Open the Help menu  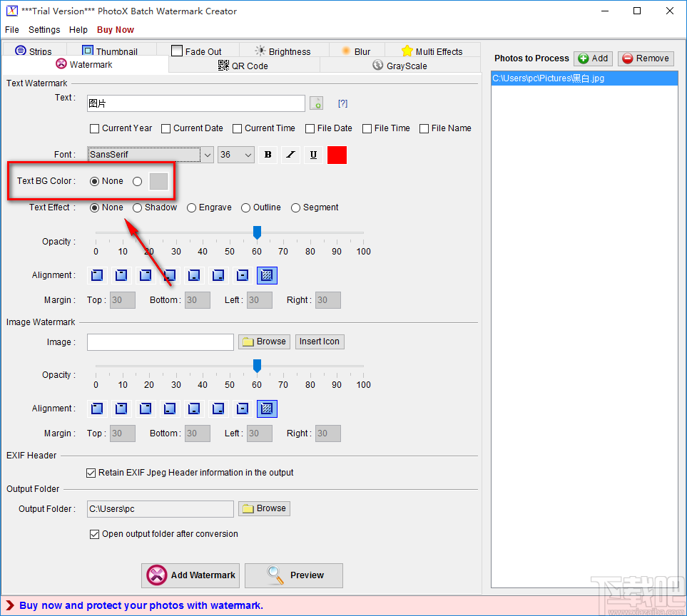click(x=78, y=30)
